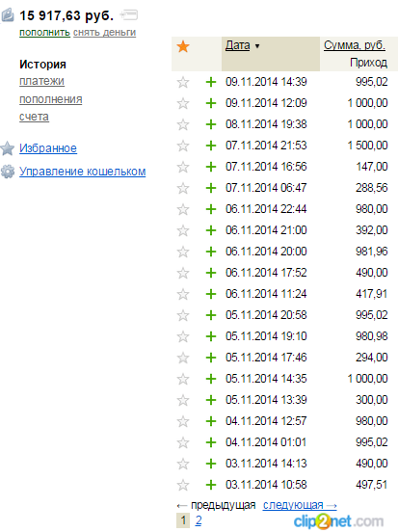The width and height of the screenshot is (398, 532).
Task: Click the star icon beside Избранное
Action: (7, 148)
